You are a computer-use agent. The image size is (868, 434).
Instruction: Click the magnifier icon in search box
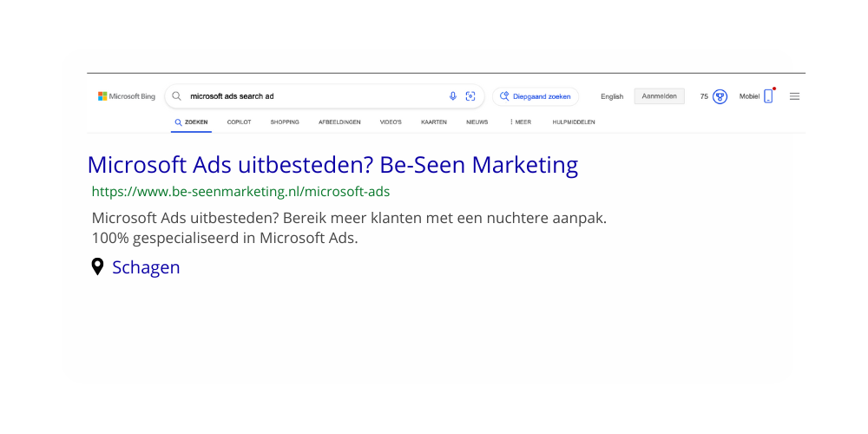point(176,96)
